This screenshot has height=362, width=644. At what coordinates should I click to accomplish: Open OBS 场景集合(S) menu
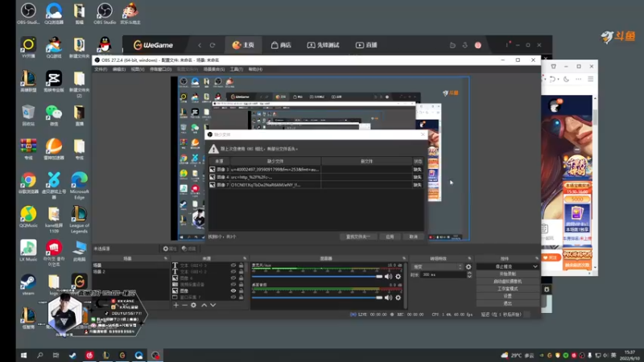214,69
